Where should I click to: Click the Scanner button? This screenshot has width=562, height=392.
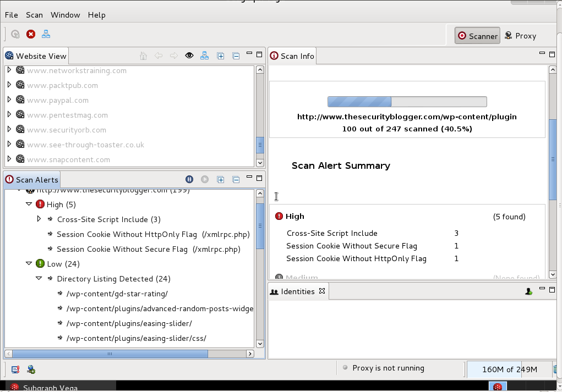(x=477, y=35)
